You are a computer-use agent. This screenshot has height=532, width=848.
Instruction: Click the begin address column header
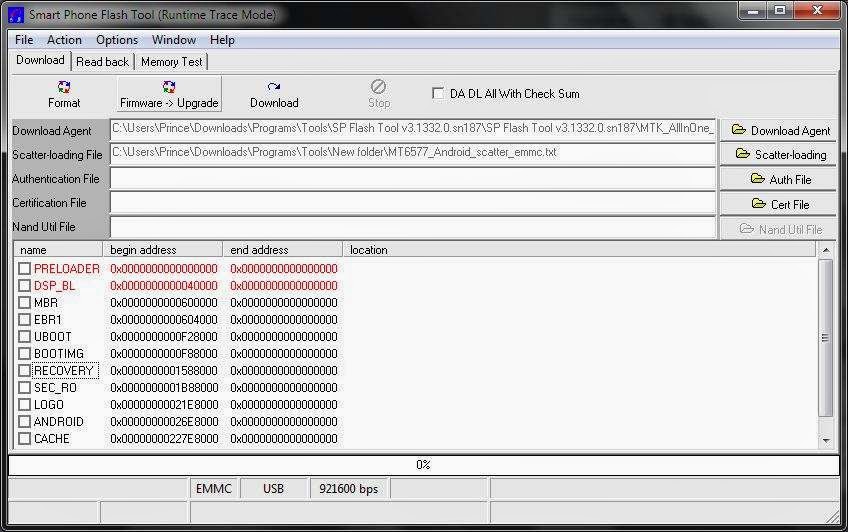click(x=163, y=250)
